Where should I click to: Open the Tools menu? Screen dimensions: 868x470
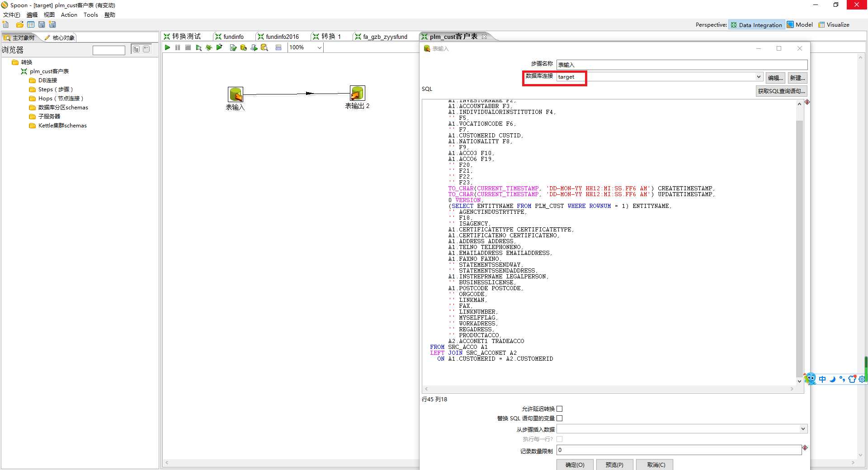(x=91, y=15)
